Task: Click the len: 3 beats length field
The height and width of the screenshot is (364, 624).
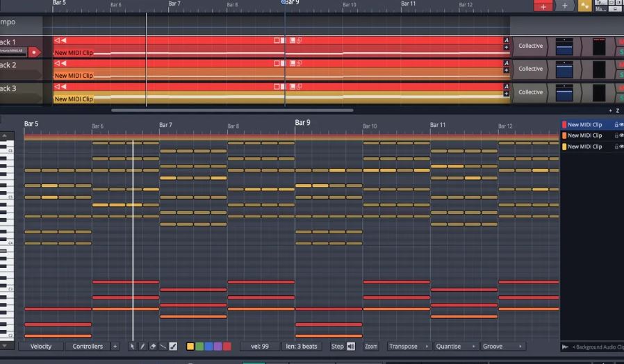Action: 302,347
